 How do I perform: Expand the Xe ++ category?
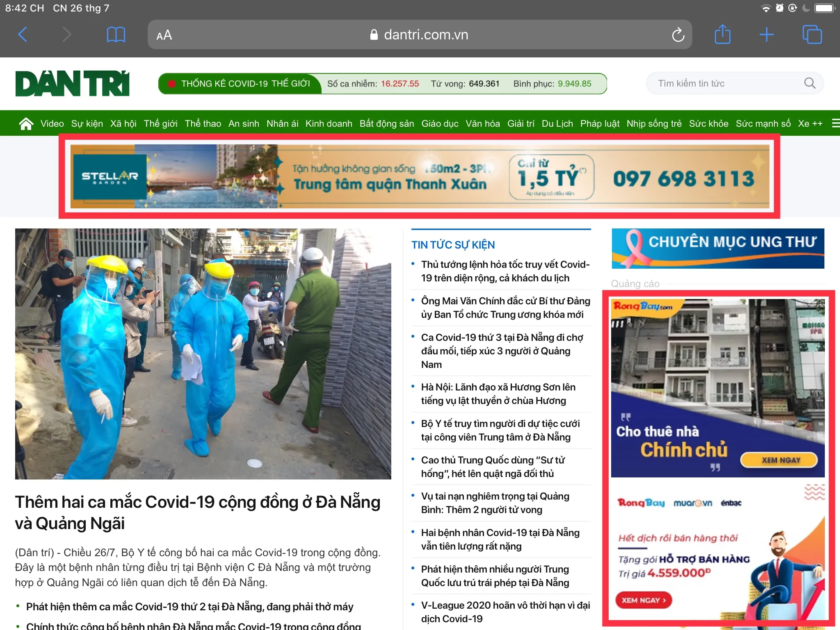[x=810, y=123]
